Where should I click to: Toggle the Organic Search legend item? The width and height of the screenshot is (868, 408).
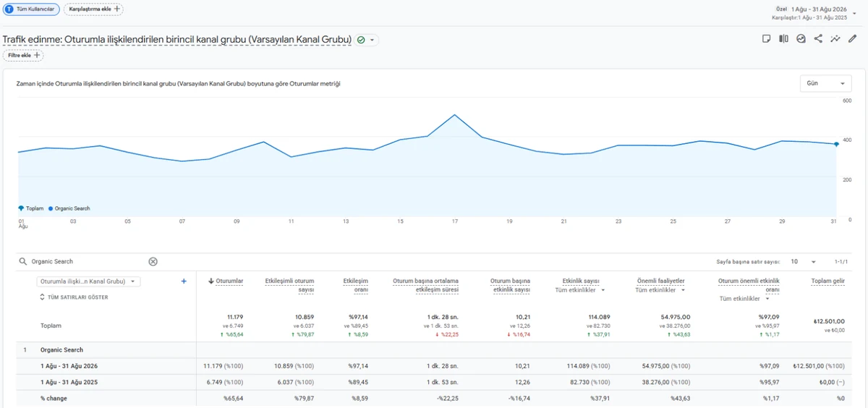[x=69, y=208]
